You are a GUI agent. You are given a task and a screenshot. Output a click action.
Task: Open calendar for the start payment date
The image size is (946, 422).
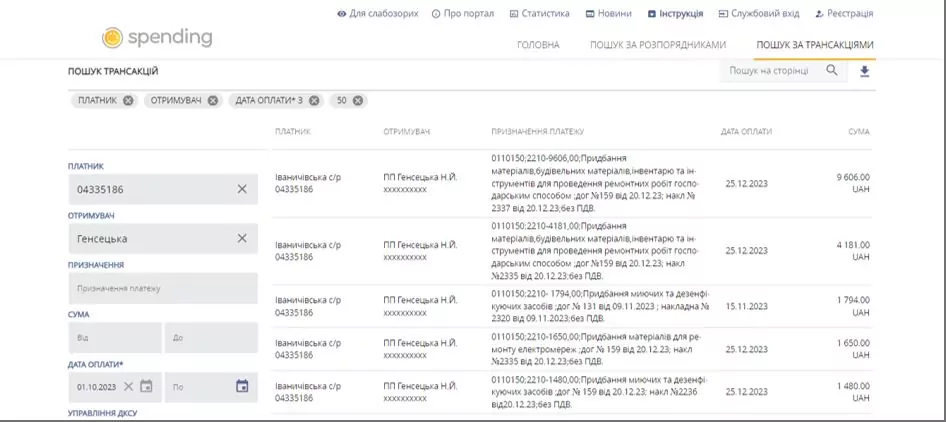[146, 386]
